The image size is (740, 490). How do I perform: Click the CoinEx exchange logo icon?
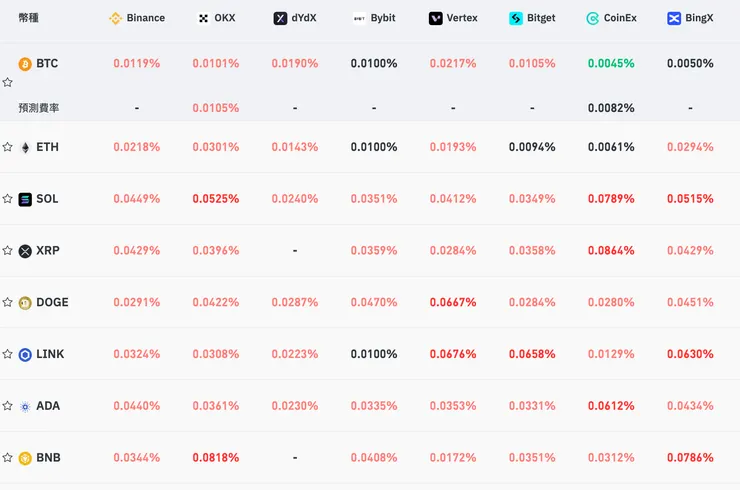[x=593, y=18]
